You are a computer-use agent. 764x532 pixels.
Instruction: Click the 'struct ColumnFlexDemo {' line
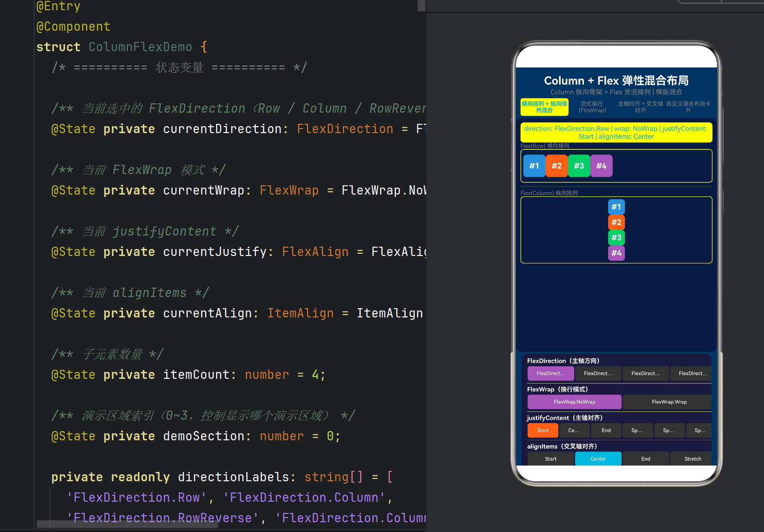122,47
